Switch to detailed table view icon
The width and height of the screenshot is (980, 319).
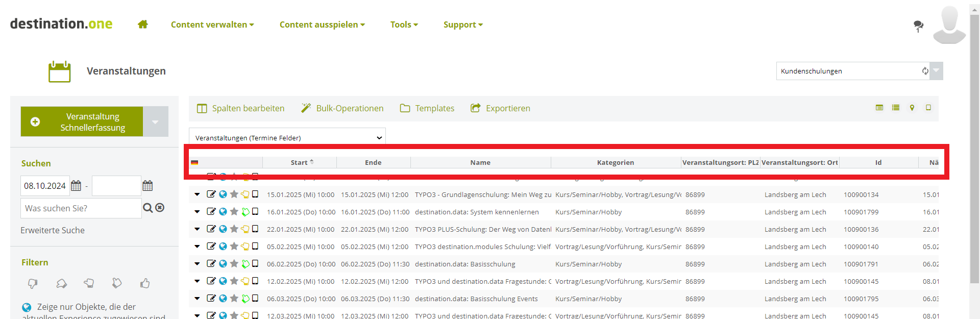pos(879,108)
